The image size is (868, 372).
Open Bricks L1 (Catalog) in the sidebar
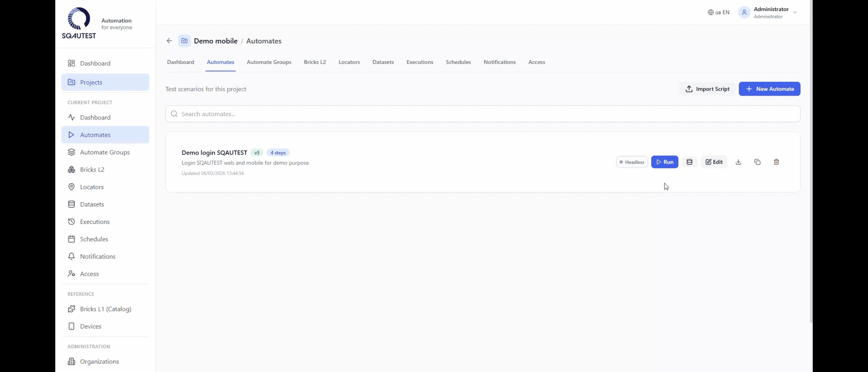105,309
